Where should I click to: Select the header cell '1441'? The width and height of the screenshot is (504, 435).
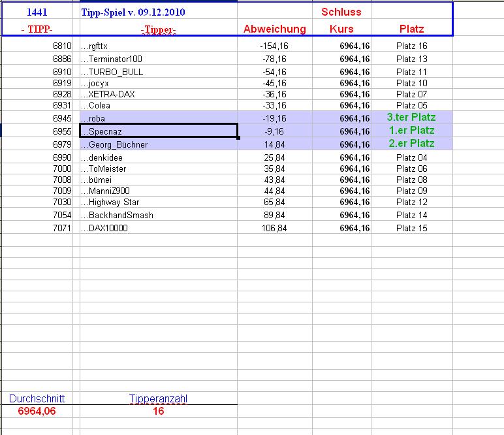point(37,12)
